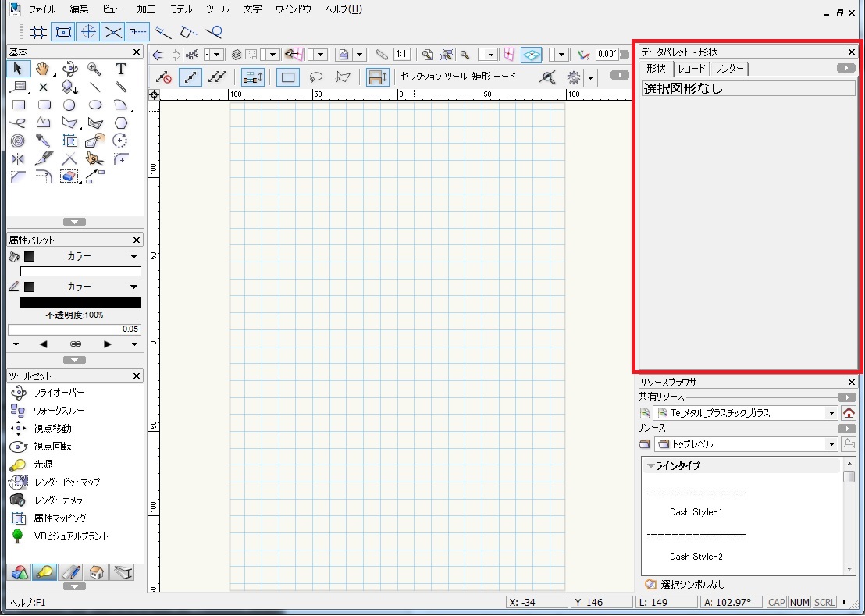Screen dimensions: 865x616
Task: Open the 加工 menu
Action: pyautogui.click(x=146, y=9)
